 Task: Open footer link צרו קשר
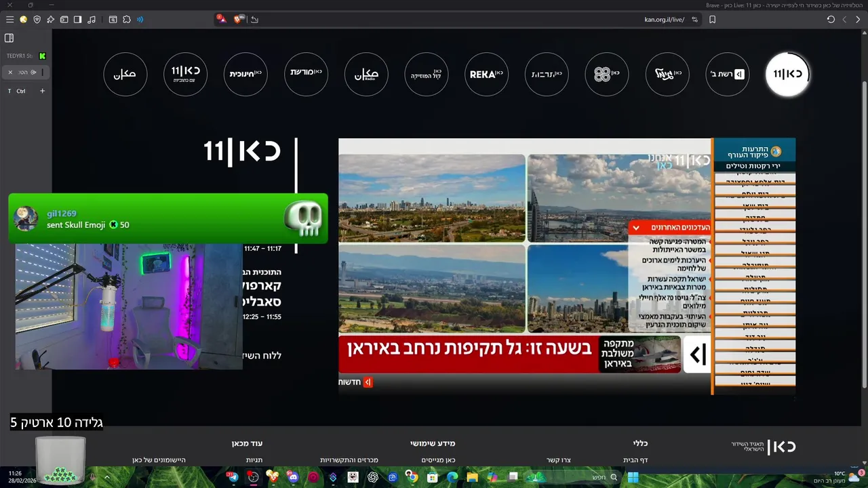(559, 460)
